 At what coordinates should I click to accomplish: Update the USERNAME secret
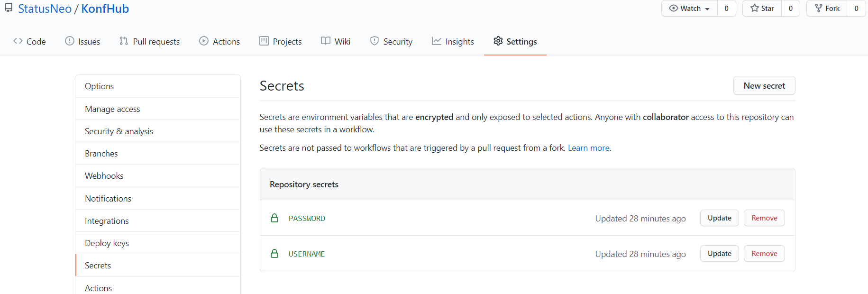(x=720, y=254)
